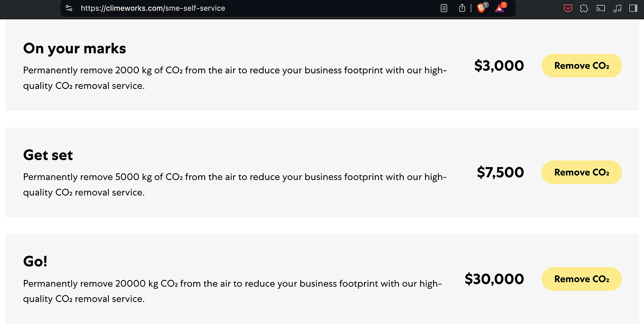Click Remove CO₂ for On your marks
644x329 pixels.
pos(582,66)
